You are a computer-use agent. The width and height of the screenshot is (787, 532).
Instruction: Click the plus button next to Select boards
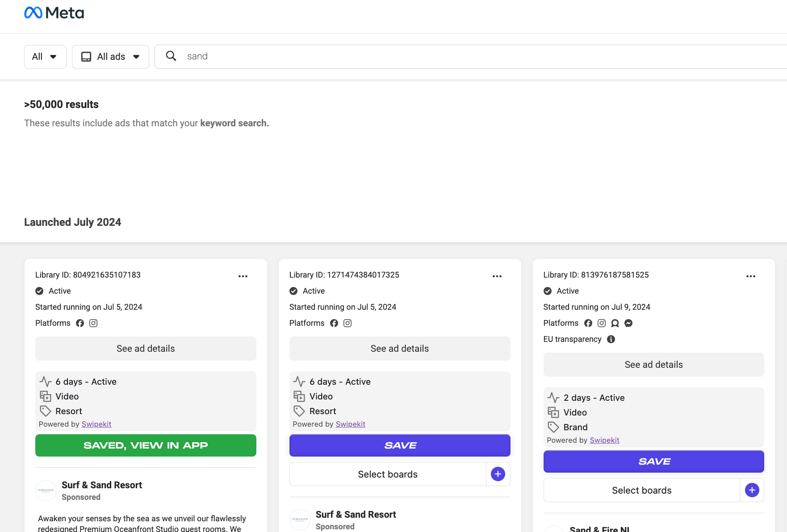[497, 474]
